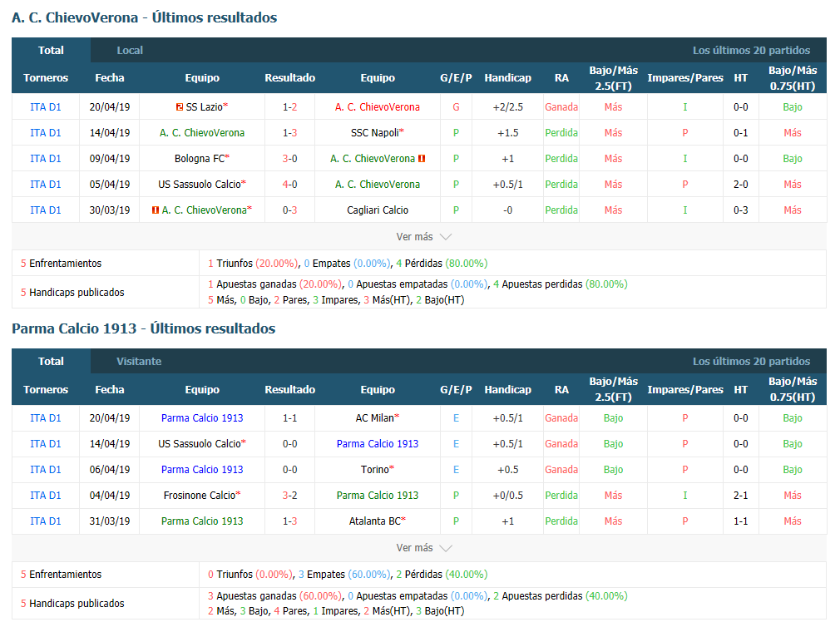The image size is (840, 622).
Task: Expand Ver más under the Parma Calcio results
Action: point(424,548)
